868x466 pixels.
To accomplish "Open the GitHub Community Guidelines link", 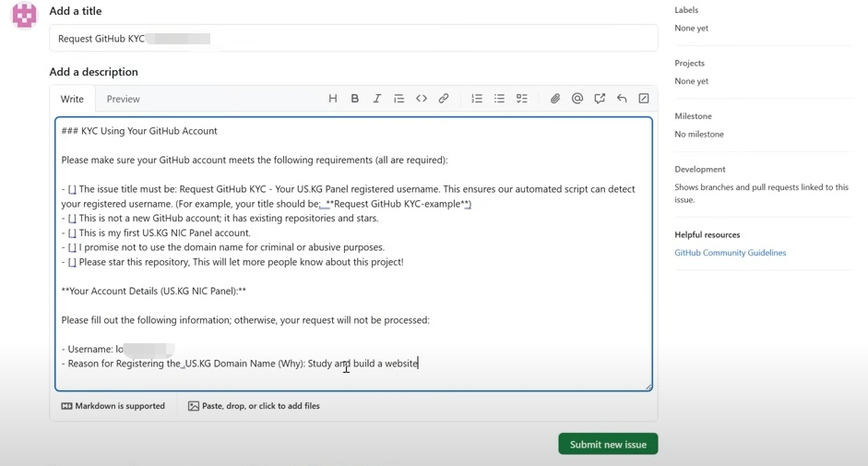I will [730, 253].
